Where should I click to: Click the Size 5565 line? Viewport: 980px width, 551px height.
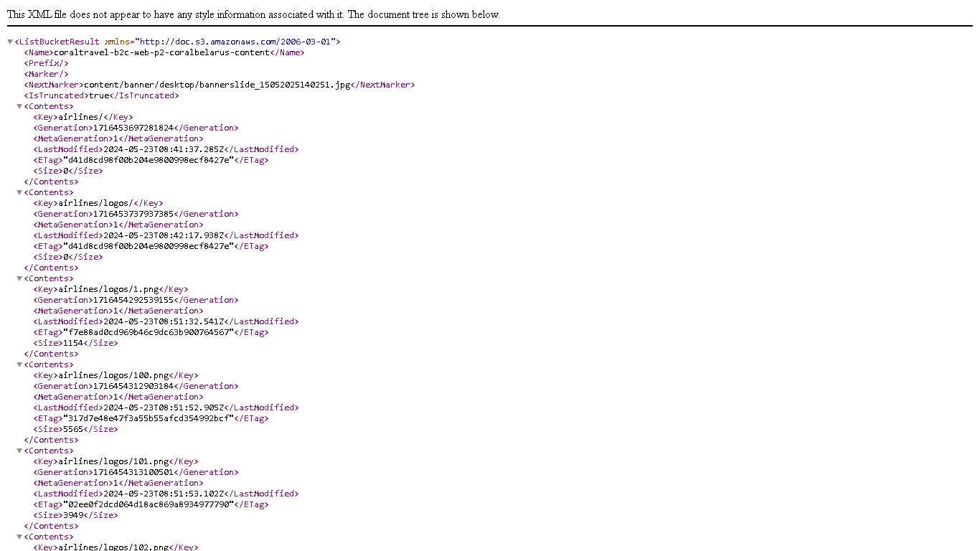coord(75,429)
